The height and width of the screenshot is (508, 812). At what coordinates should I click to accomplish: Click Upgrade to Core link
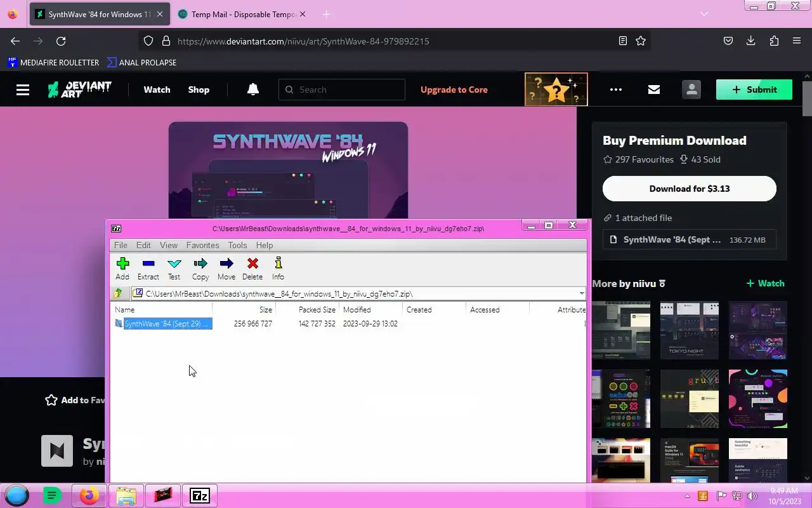(454, 90)
